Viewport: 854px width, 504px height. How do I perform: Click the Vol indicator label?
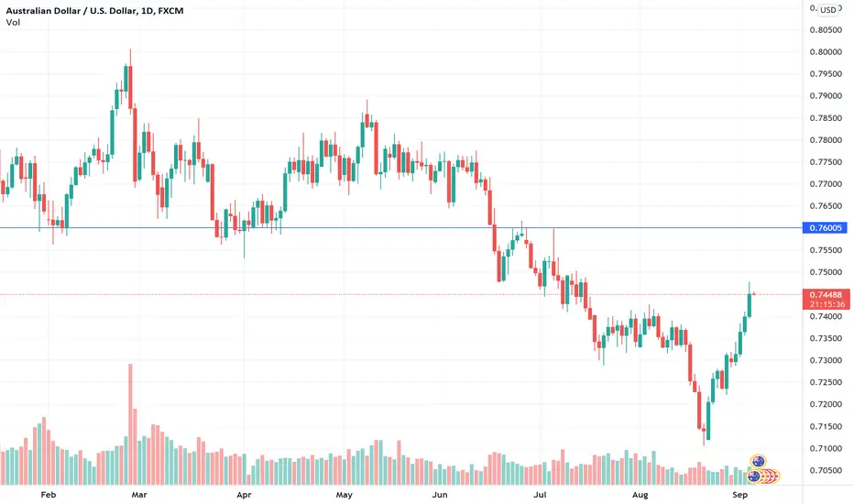(x=13, y=22)
